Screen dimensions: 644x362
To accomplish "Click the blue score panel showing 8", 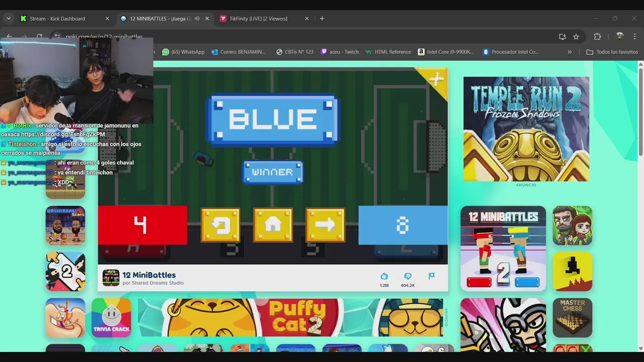I will pos(403,225).
